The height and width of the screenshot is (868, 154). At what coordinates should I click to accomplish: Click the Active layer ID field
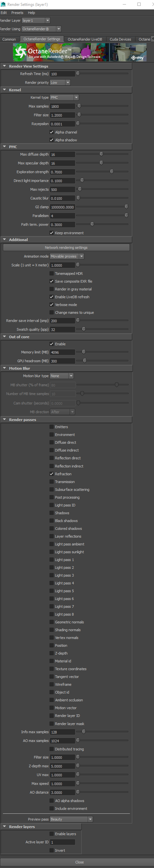click(63, 842)
